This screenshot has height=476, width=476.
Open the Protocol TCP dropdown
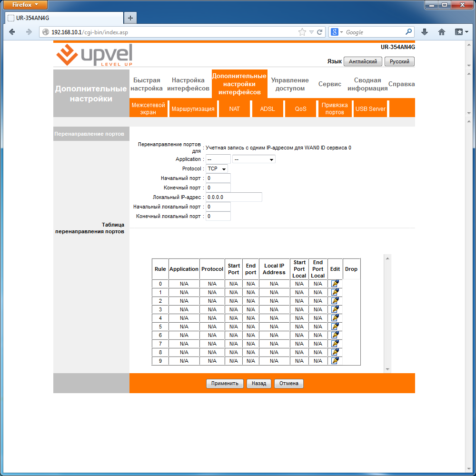pyautogui.click(x=217, y=169)
